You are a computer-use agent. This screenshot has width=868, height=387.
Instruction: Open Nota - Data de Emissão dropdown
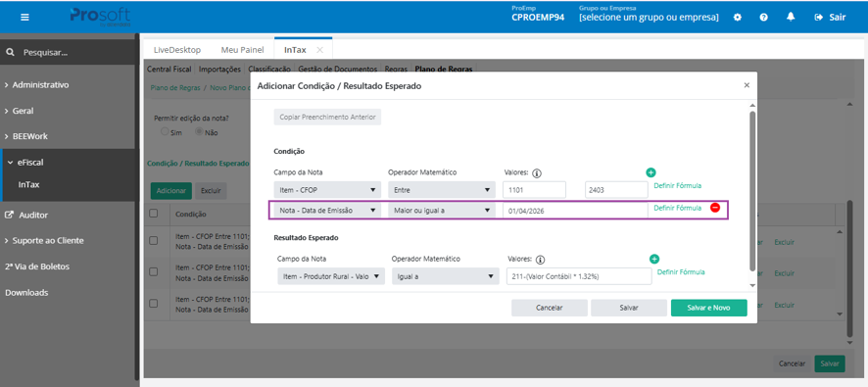pyautogui.click(x=327, y=211)
